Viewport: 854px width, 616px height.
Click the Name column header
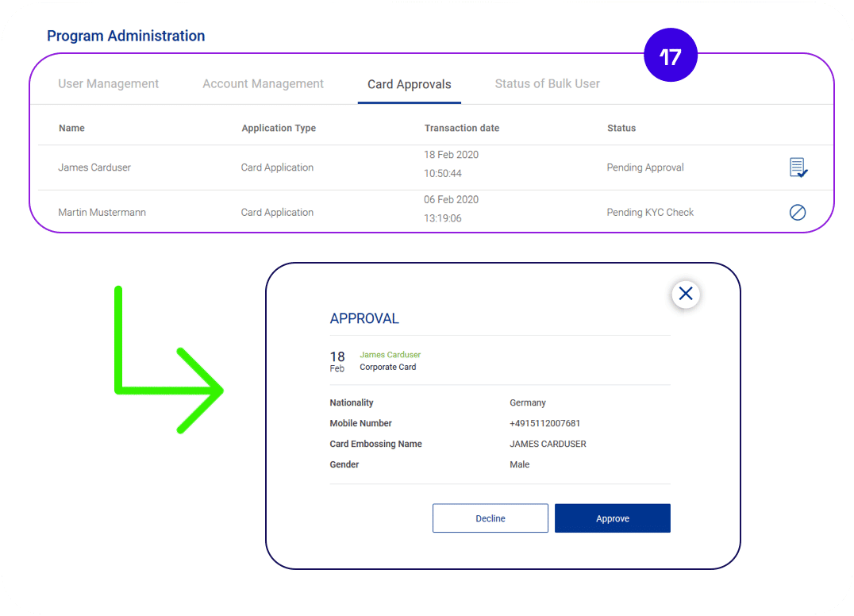[72, 128]
